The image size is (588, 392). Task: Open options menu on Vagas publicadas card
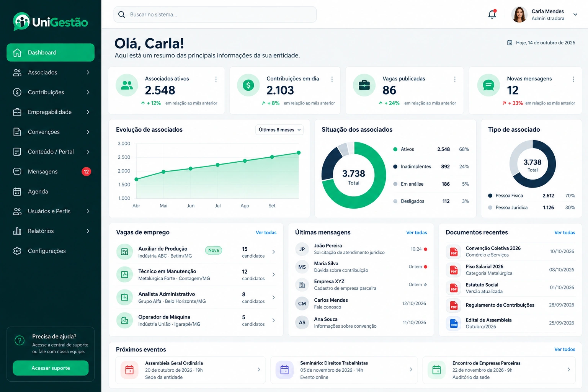click(x=455, y=79)
